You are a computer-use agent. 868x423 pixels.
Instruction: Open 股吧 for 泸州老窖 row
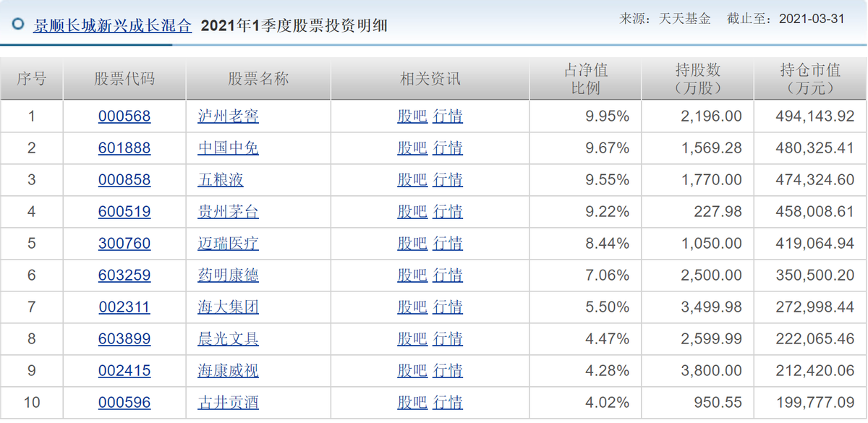coord(412,116)
